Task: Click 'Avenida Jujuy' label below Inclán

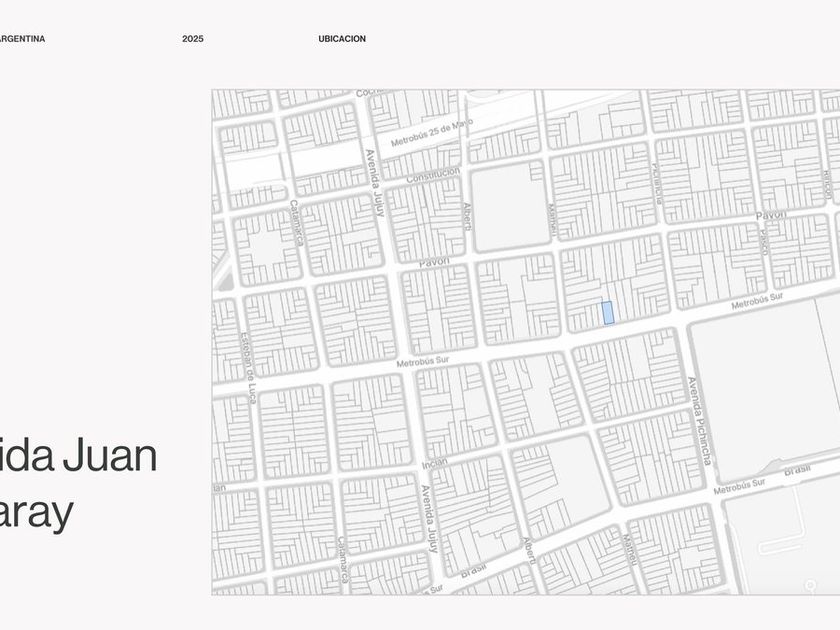Action: pos(430,519)
